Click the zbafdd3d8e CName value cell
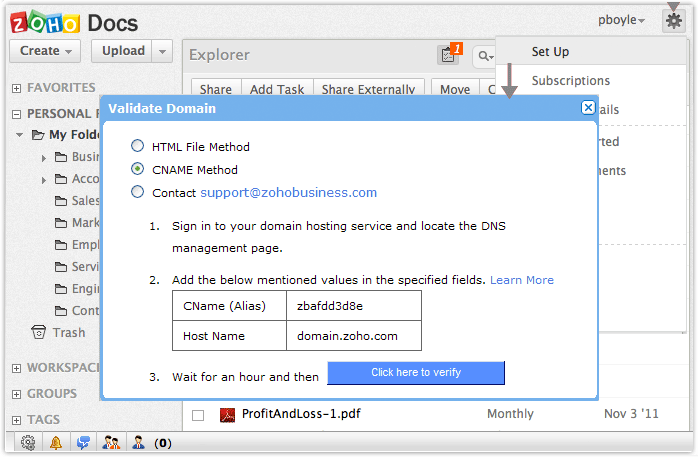Image resolution: width=698 pixels, height=457 pixels. click(x=354, y=306)
